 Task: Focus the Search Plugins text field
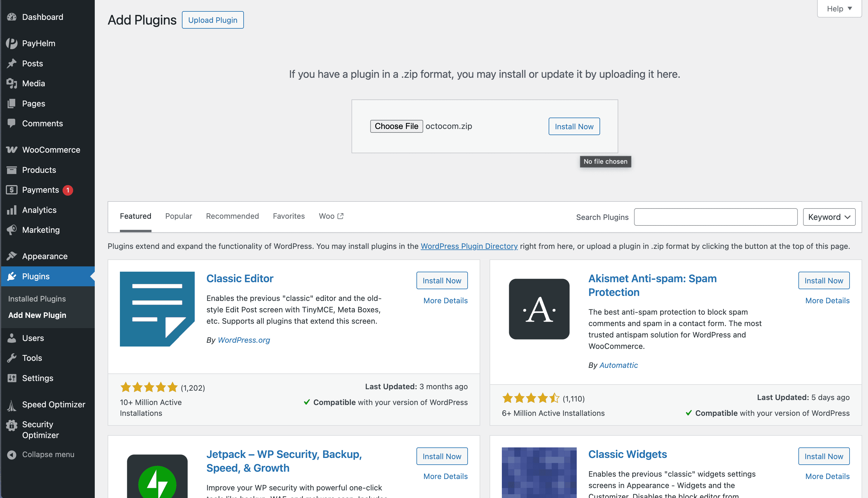point(715,217)
